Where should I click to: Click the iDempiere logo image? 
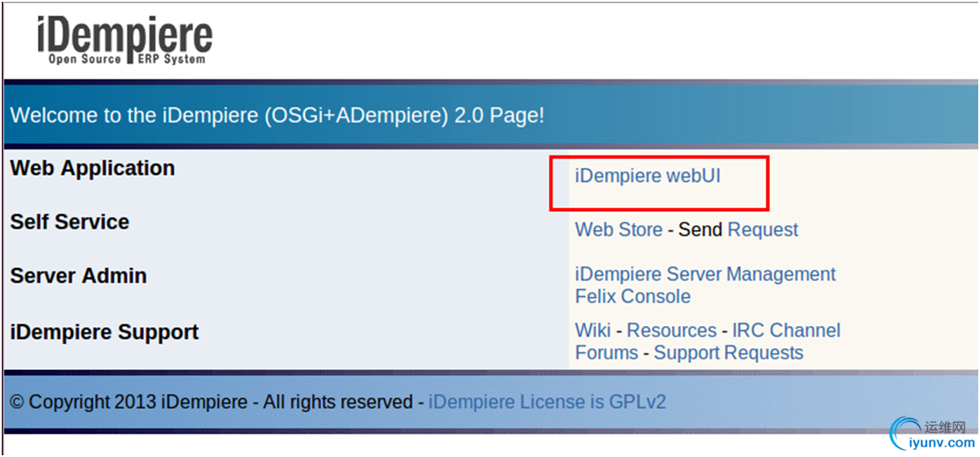coord(125,40)
